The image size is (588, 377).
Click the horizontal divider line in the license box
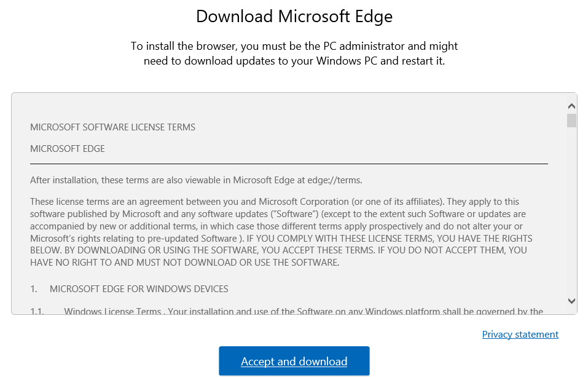pos(289,164)
